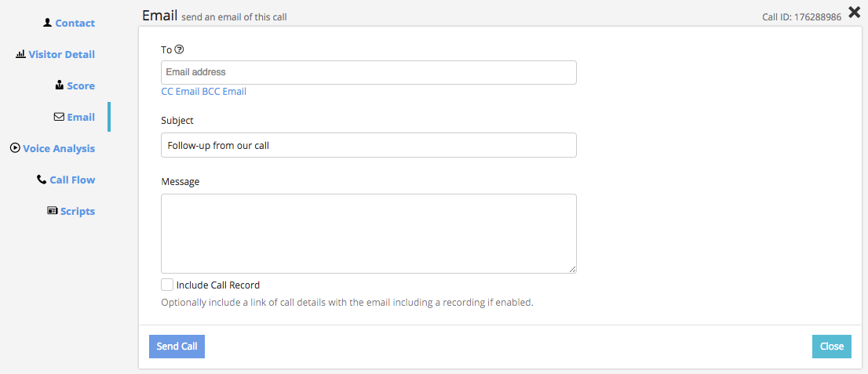Focus the Email address To field

point(368,72)
